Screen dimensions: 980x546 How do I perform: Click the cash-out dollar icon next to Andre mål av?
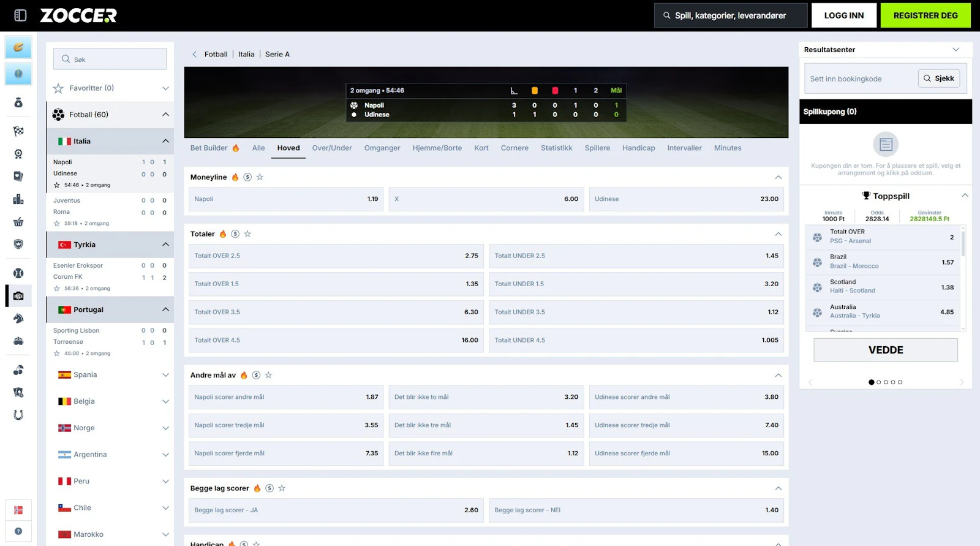(256, 375)
